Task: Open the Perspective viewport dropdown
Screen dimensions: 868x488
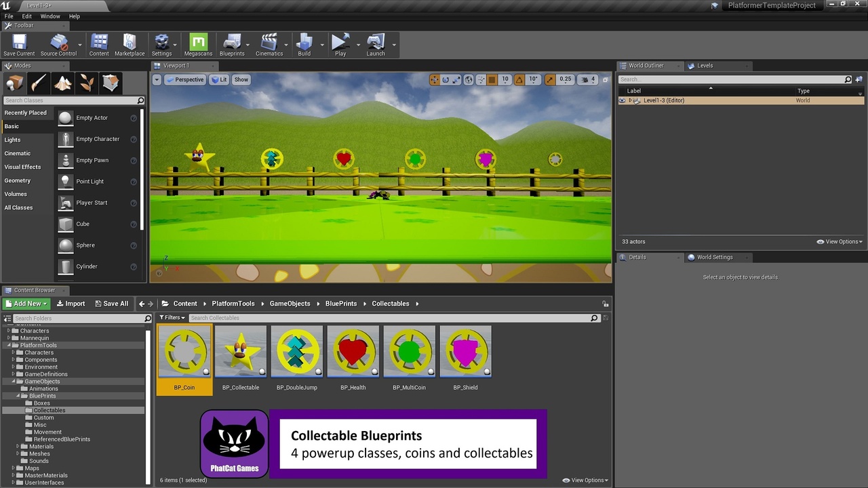Action: (184, 79)
